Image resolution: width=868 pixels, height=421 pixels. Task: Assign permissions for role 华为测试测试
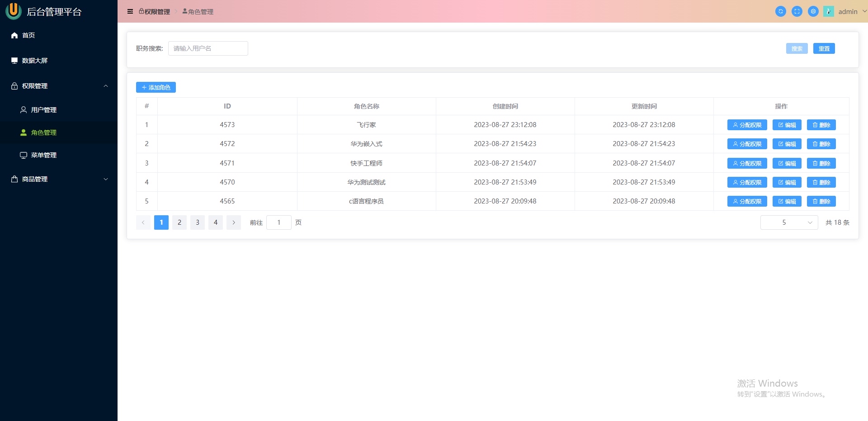click(x=747, y=182)
